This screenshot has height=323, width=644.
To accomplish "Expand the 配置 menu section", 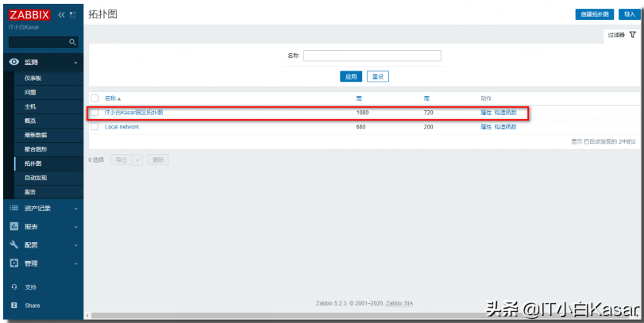I will coord(75,245).
